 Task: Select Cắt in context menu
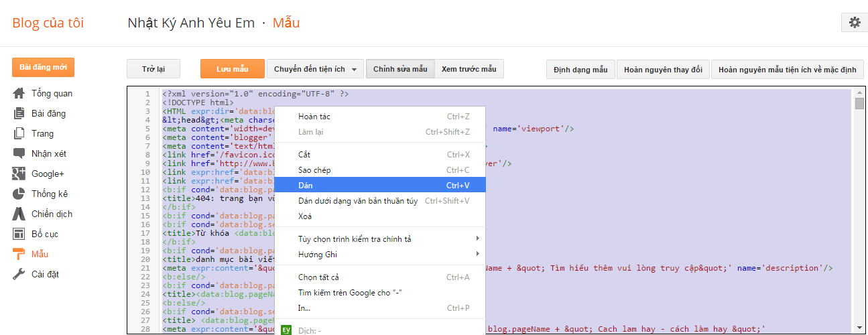(380, 155)
